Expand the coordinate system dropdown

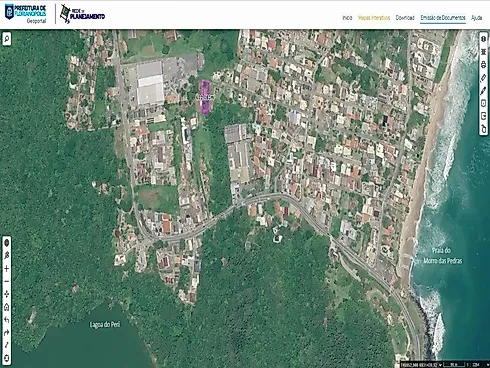click(440, 365)
